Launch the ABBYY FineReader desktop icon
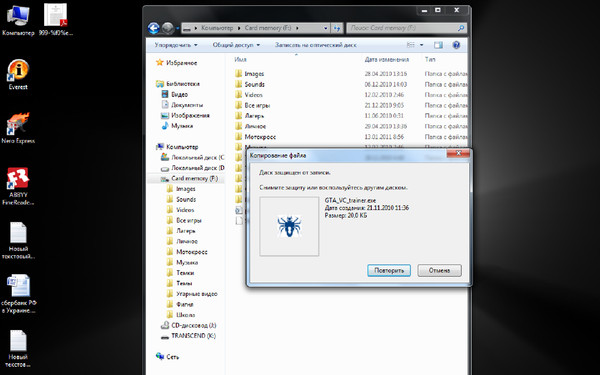 pos(18,187)
